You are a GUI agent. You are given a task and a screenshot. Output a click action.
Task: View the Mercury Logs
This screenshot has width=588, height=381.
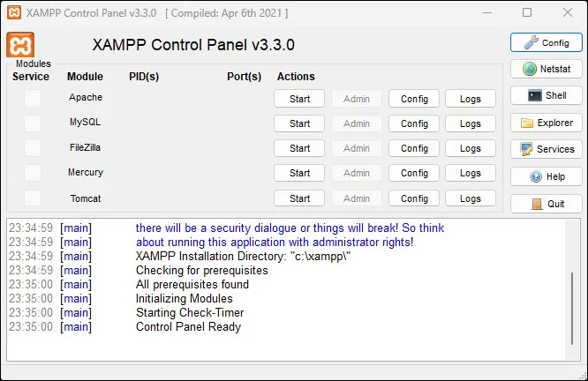coord(470,173)
